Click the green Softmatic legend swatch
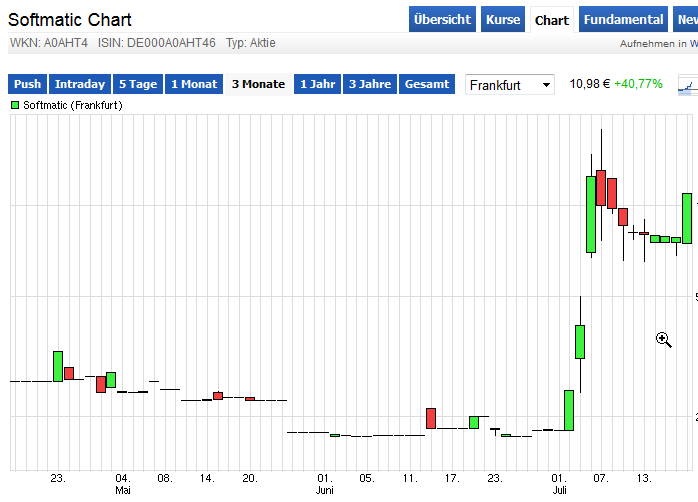The image size is (698, 502). click(x=15, y=104)
